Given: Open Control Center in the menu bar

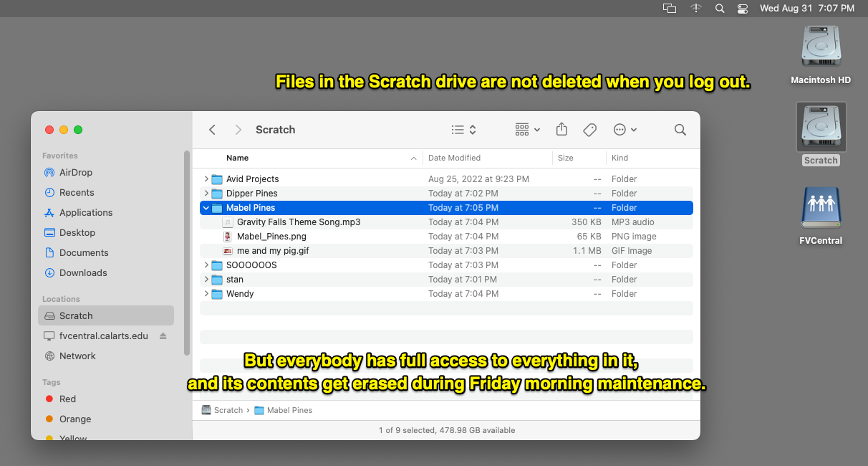Looking at the screenshot, I should point(742,9).
